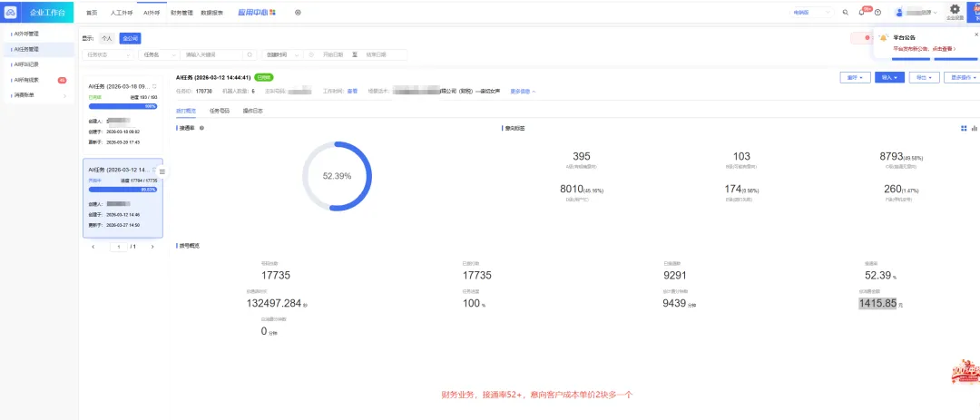Open 人工外呼 top menu
This screenshot has height=420, width=980.
(x=122, y=13)
